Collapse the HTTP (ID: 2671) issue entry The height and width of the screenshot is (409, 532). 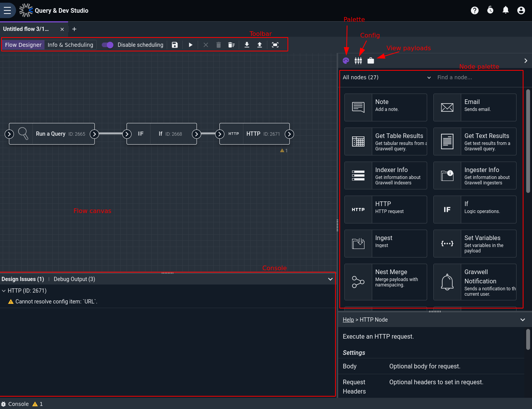click(x=4, y=291)
